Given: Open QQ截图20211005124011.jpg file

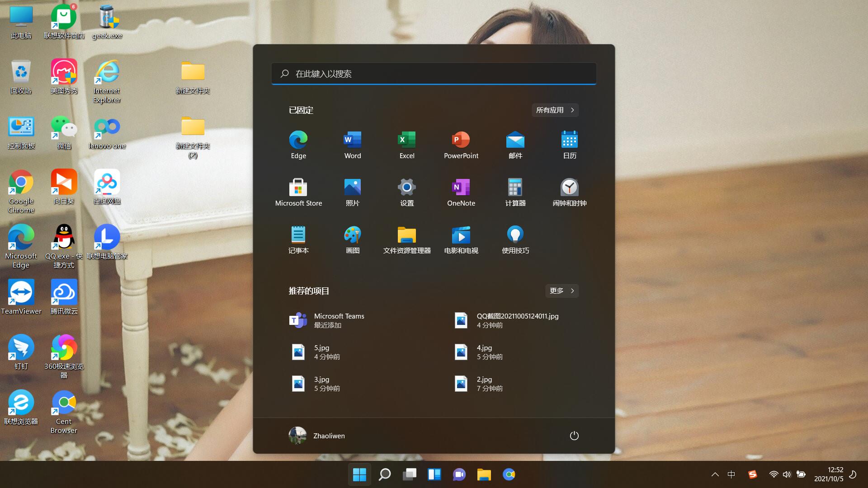Looking at the screenshot, I should coord(518,320).
